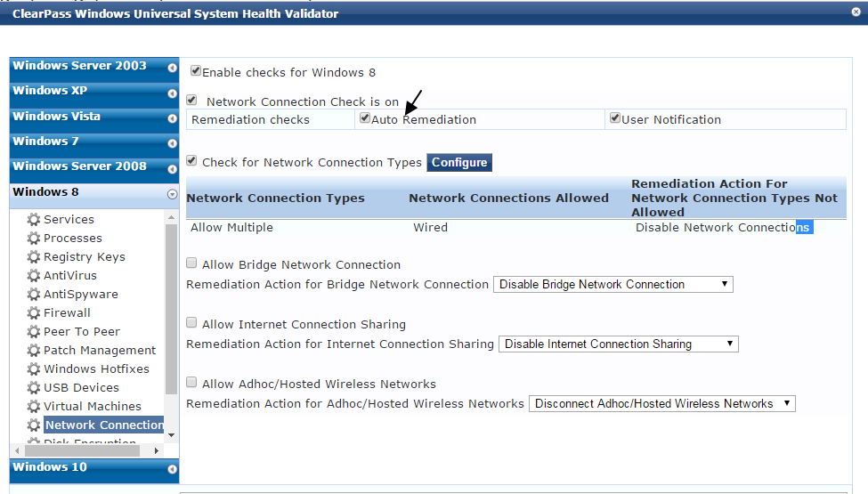The height and width of the screenshot is (494, 868).
Task: Expand Windows Server 2003 arrow icon
Action: point(172,68)
